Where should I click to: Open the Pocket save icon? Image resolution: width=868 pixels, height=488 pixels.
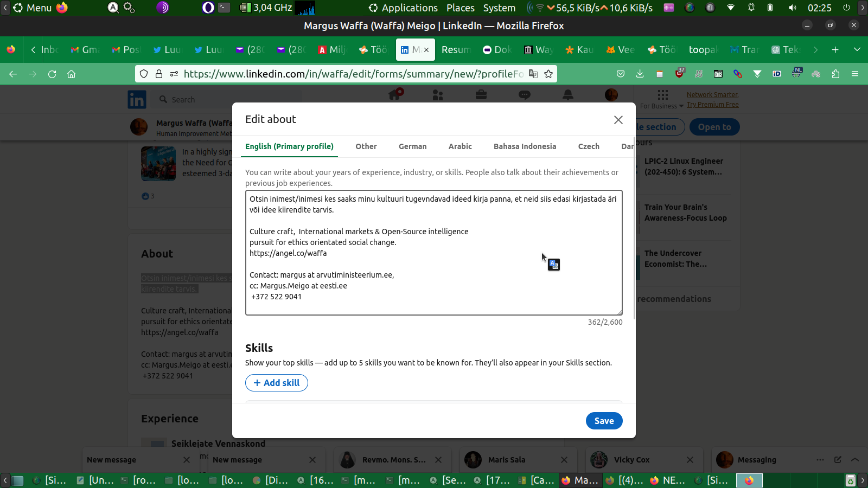click(x=621, y=74)
